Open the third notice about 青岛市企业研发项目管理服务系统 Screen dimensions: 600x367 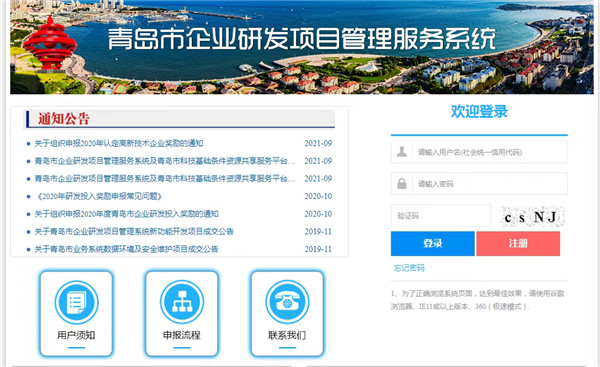click(165, 178)
